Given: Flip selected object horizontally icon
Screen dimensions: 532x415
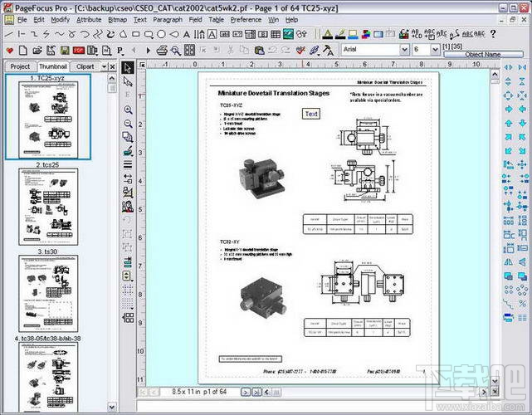Looking at the screenshot, I should pos(508,261).
